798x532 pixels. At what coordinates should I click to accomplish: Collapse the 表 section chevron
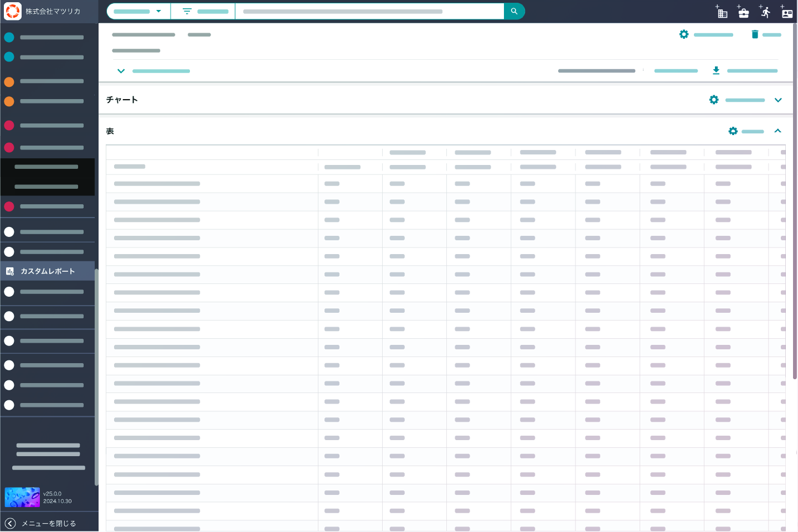tap(778, 131)
